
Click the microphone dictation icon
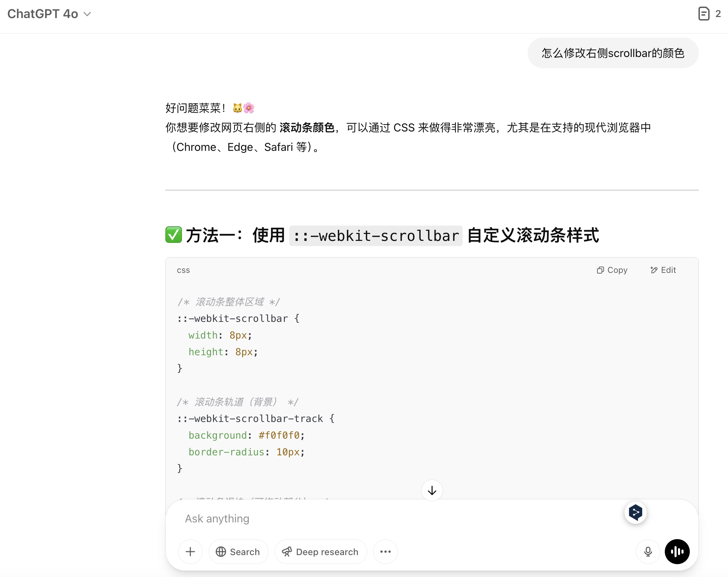point(648,552)
